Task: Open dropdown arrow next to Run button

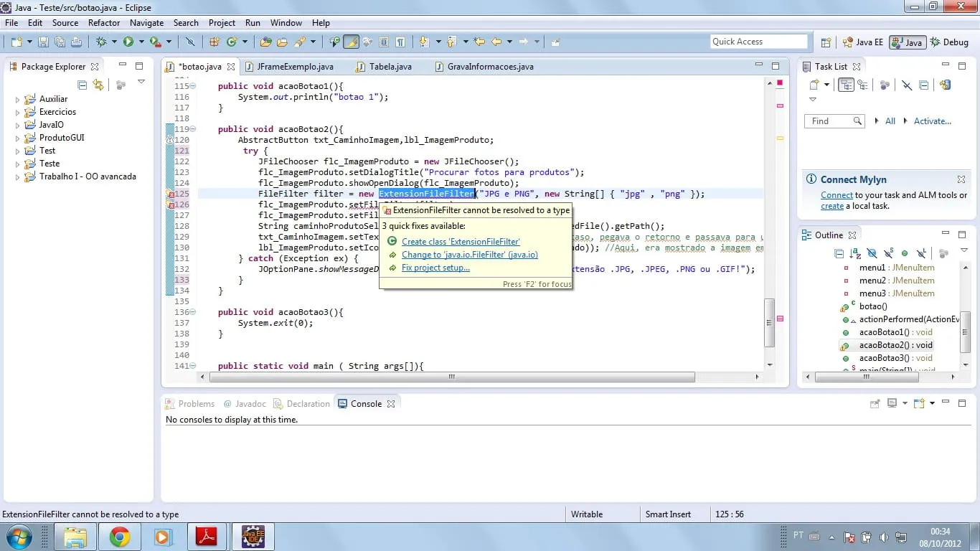Action: pyautogui.click(x=141, y=42)
